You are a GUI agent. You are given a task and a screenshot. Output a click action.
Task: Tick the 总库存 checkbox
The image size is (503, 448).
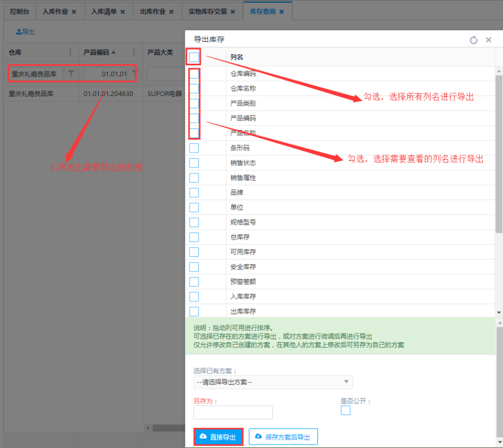coord(194,237)
